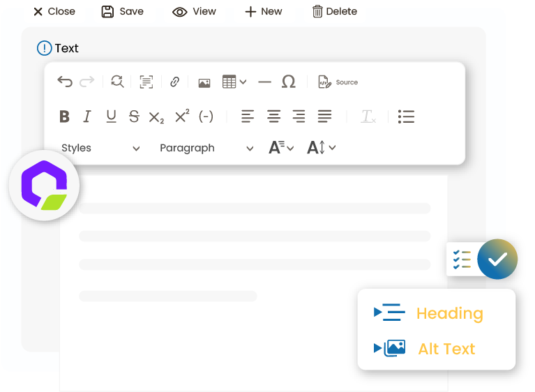Insert special character omega symbol
Viewport: 535px width, 392px height.
pyautogui.click(x=288, y=82)
